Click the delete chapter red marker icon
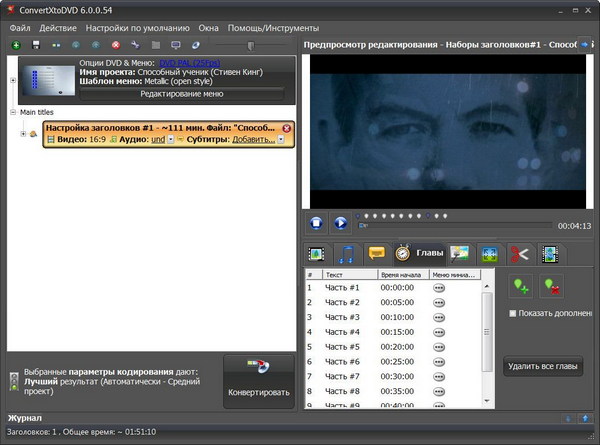Viewport: 600px width, 445px height. [550, 287]
